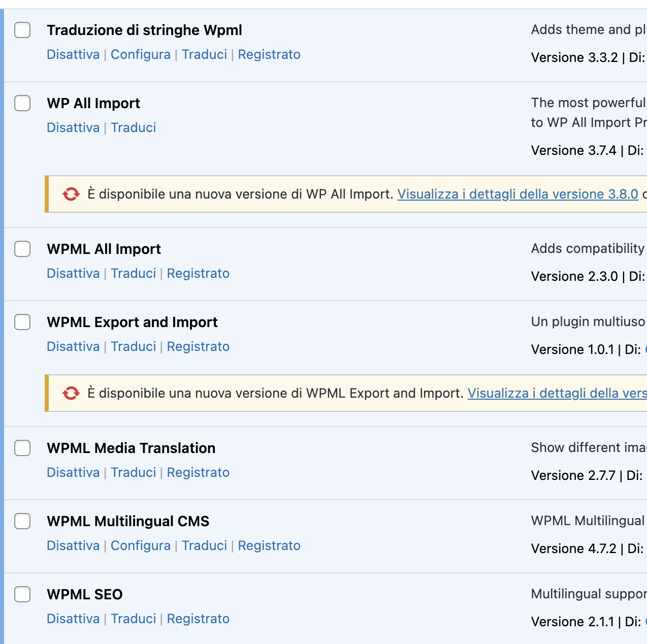The image size is (647, 644).
Task: Click the plugin name Traduzione di stringhe Wpml
Action: (x=144, y=30)
